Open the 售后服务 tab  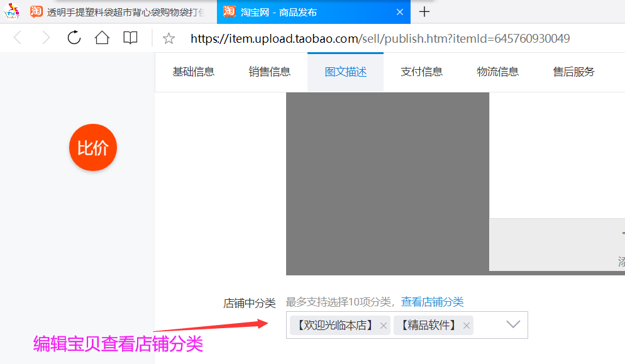tap(573, 72)
